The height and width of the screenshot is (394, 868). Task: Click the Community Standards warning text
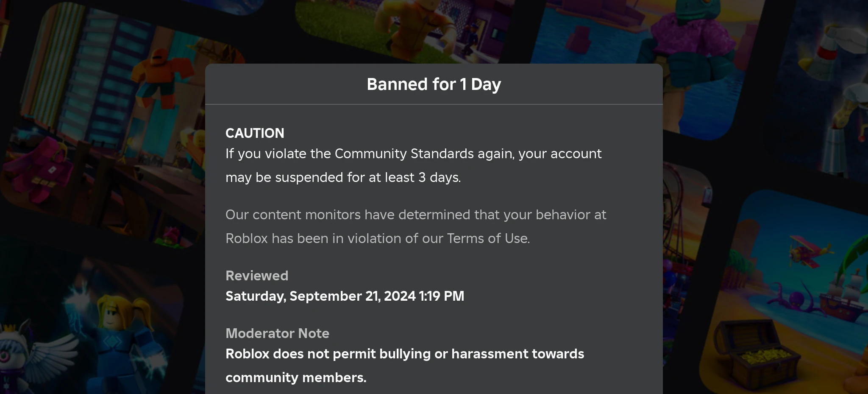pyautogui.click(x=413, y=154)
